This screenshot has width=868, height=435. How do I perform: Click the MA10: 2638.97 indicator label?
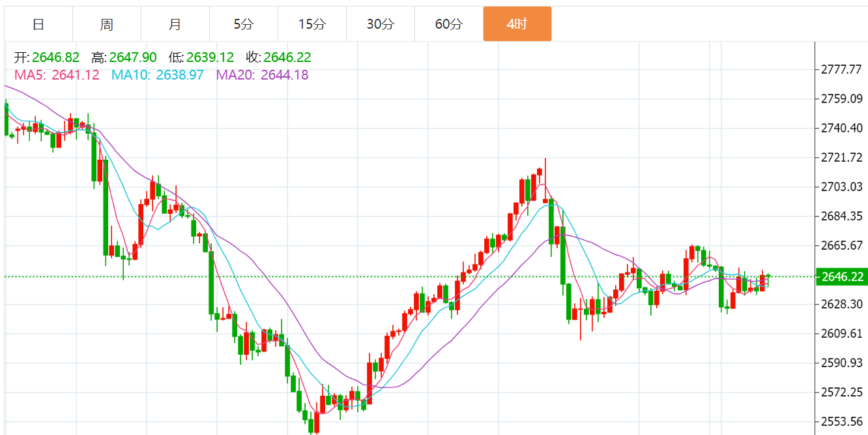click(x=158, y=75)
